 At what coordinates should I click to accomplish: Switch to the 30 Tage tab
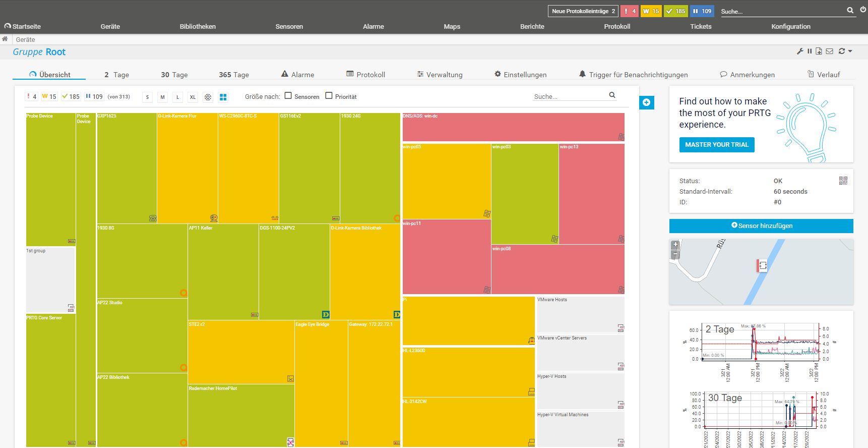click(x=174, y=75)
